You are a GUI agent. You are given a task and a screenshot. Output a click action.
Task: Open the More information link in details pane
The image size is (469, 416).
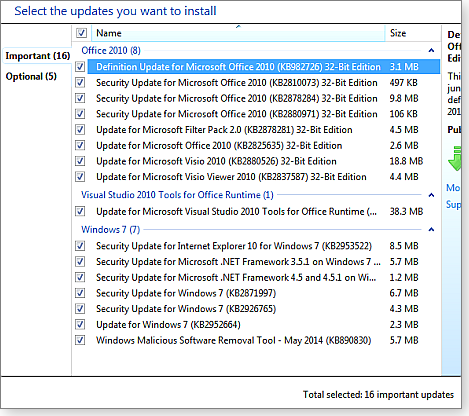tap(454, 188)
